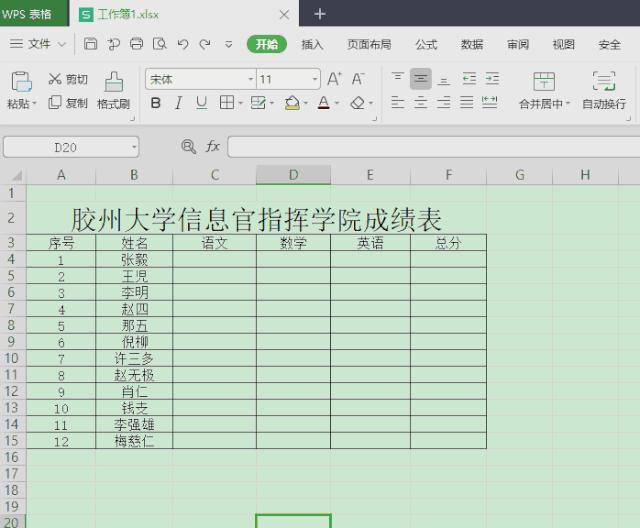Select row 3 header
Screen dimensions: 640x528
(x=11, y=242)
